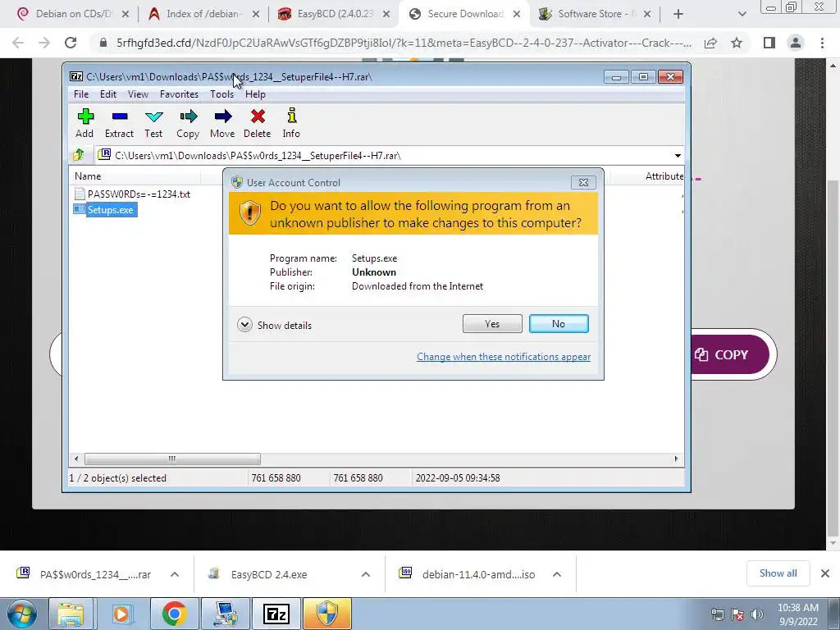This screenshot has width=840, height=630.
Task: Toggle the browser side panel icon
Action: (x=769, y=43)
